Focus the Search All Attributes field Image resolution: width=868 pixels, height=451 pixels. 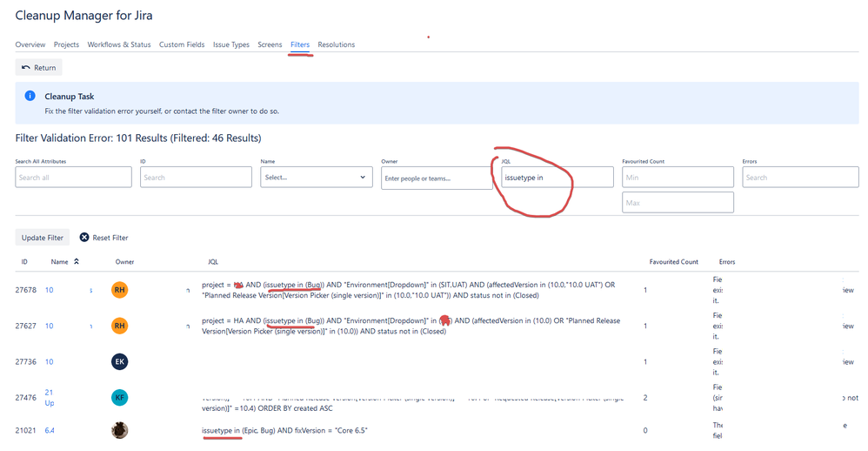click(x=74, y=178)
